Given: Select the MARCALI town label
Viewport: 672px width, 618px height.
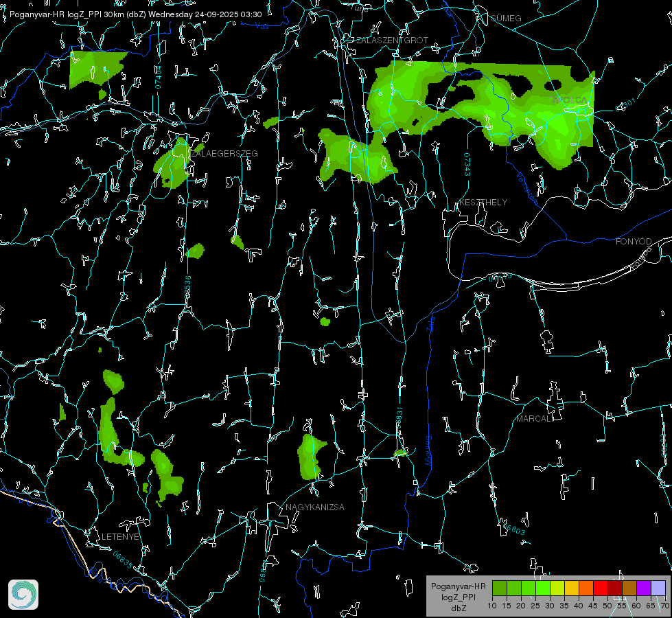Looking at the screenshot, I should (x=535, y=419).
